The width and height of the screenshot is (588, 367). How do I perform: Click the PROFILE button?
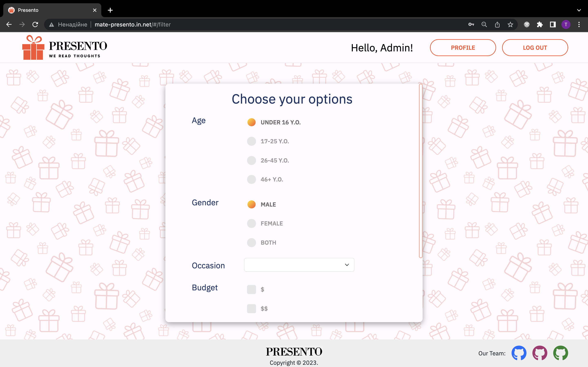463,47
